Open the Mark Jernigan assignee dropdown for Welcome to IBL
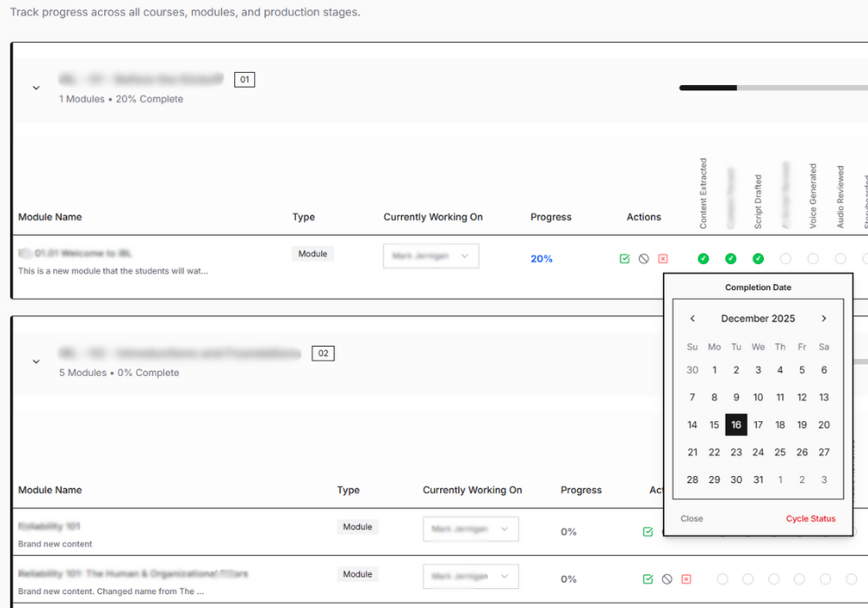This screenshot has width=868, height=608. tap(431, 255)
